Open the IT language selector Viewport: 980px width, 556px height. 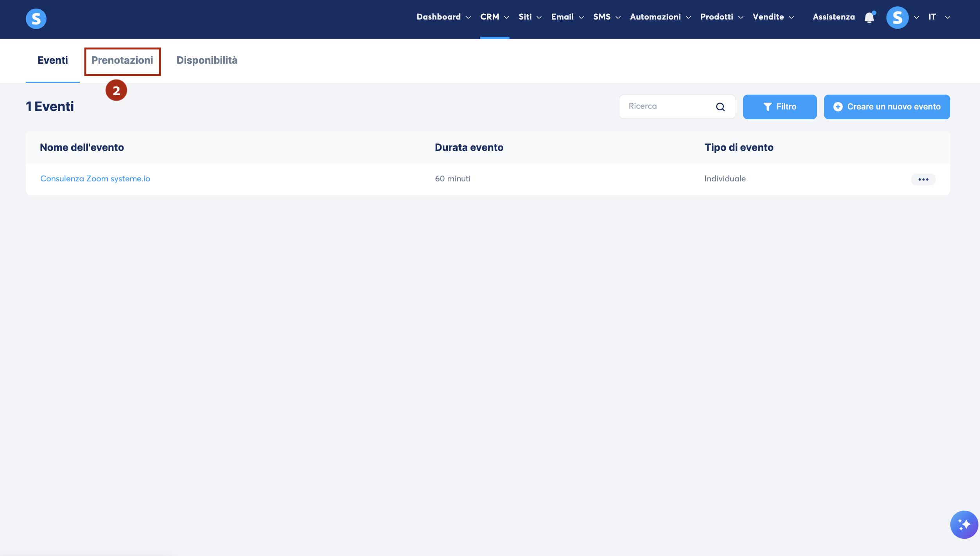pos(939,17)
